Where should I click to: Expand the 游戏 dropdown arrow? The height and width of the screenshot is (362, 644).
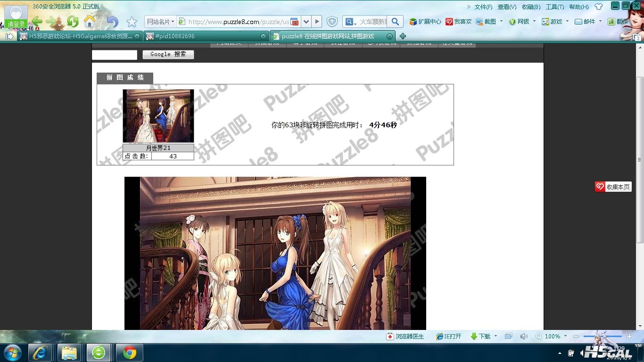567,21
